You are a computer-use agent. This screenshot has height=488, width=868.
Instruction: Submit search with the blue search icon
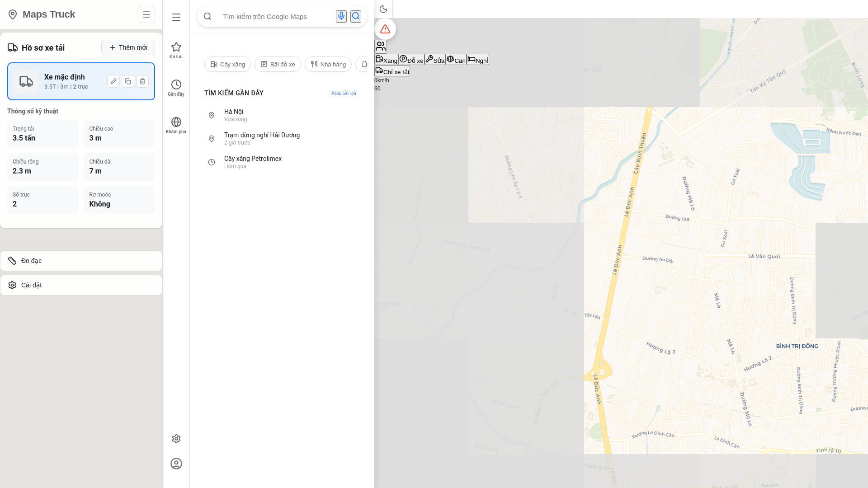click(356, 17)
